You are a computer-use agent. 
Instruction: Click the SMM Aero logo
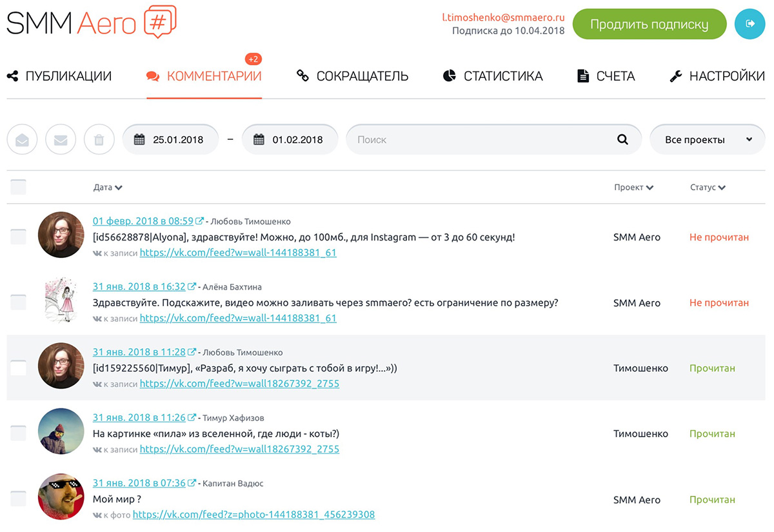coord(92,23)
